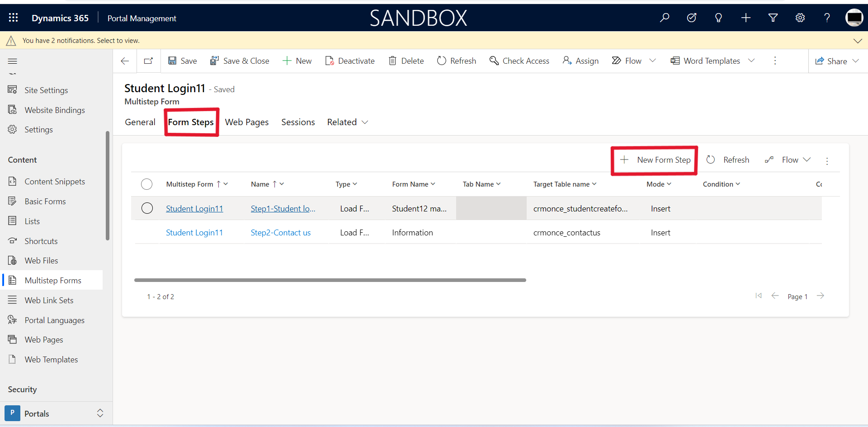
Task: Click the Check Access key icon
Action: coord(494,61)
